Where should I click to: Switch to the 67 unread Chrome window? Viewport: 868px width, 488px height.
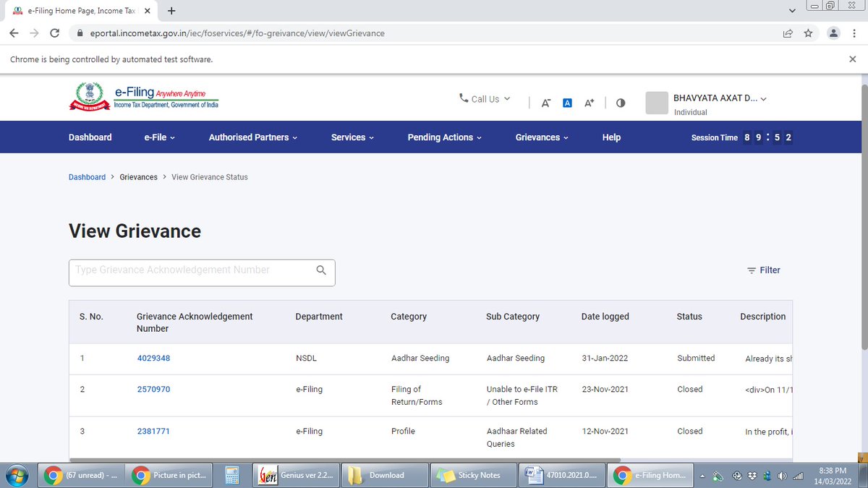coord(80,475)
